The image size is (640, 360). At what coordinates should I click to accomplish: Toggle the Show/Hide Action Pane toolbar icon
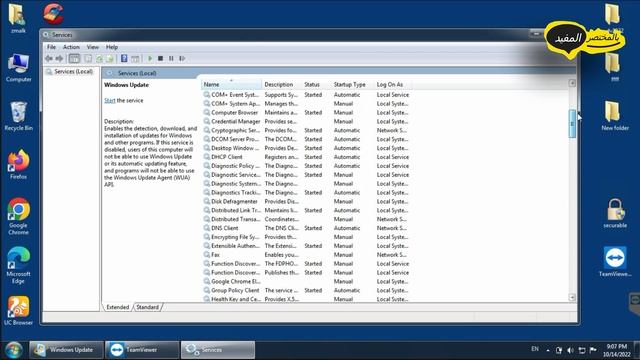tap(135, 59)
